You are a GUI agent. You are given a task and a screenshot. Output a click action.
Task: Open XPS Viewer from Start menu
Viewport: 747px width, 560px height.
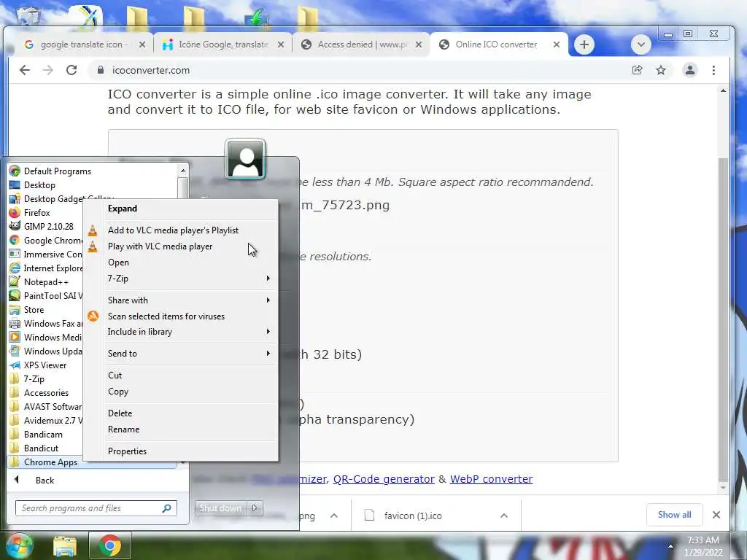tap(46, 365)
